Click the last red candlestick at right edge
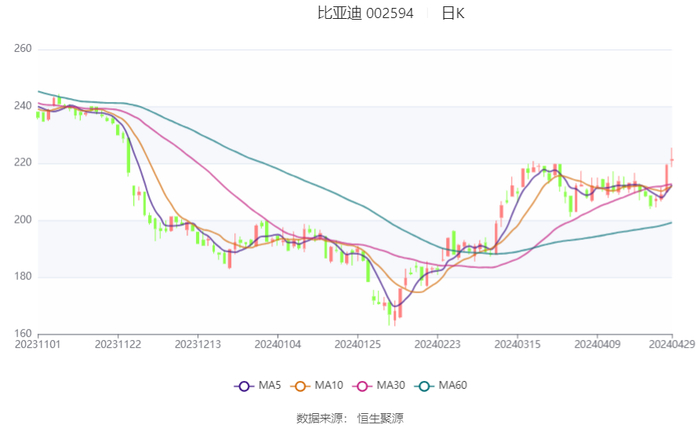The width and height of the screenshot is (700, 425). (x=671, y=159)
